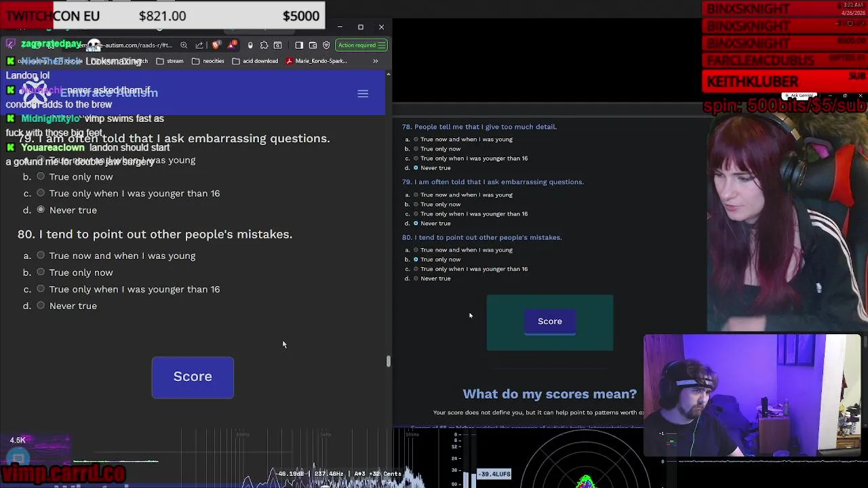Open the extensions puzzle-piece icon
The width and height of the screenshot is (868, 488).
[264, 45]
